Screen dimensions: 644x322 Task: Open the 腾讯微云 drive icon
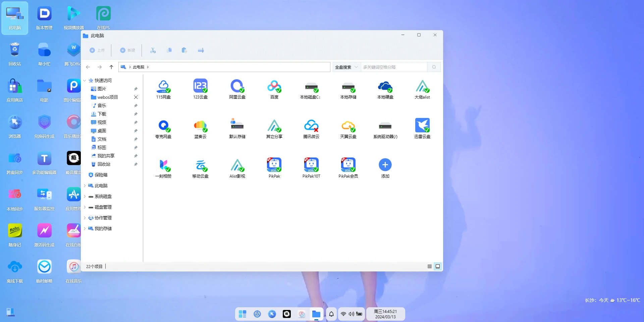tap(311, 126)
